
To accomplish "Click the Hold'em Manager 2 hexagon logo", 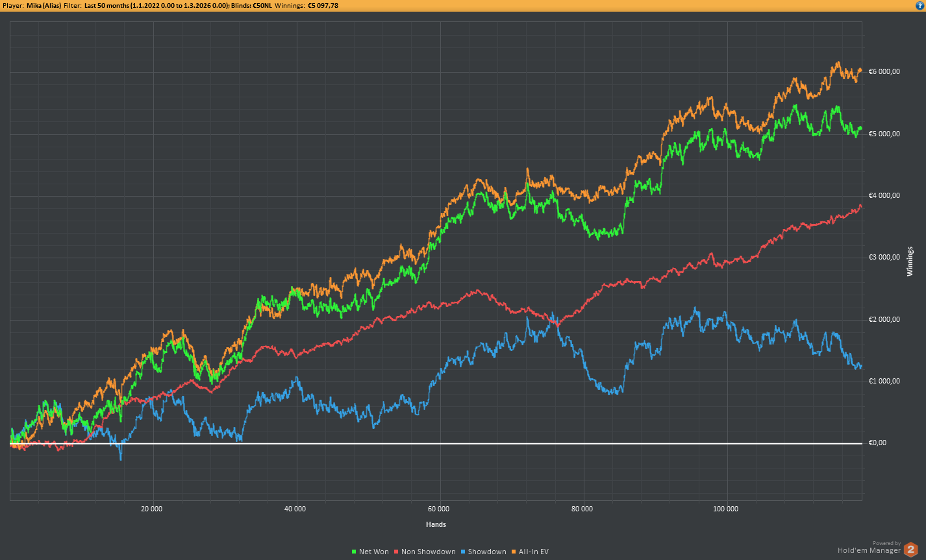I will coord(911,549).
